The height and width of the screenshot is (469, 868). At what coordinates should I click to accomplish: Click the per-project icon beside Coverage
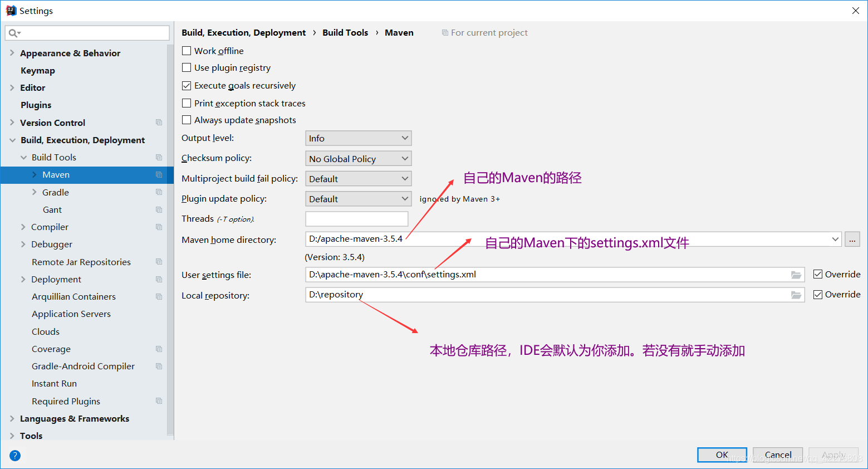[x=159, y=349]
